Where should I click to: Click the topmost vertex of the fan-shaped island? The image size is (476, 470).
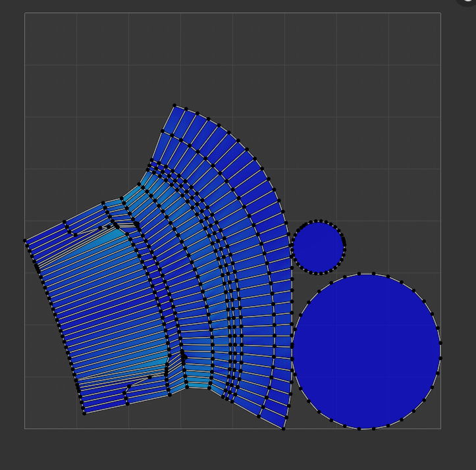click(x=174, y=105)
